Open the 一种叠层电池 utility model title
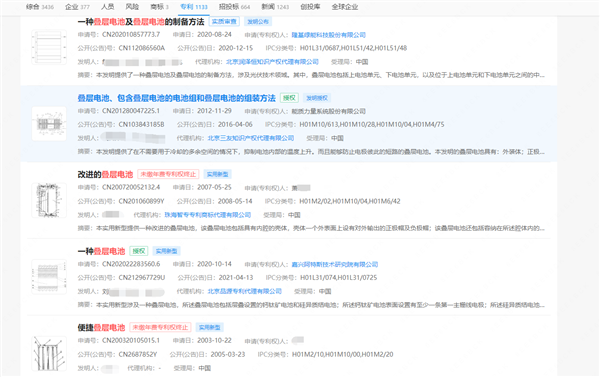This screenshot has height=377, width=600. tap(101, 251)
